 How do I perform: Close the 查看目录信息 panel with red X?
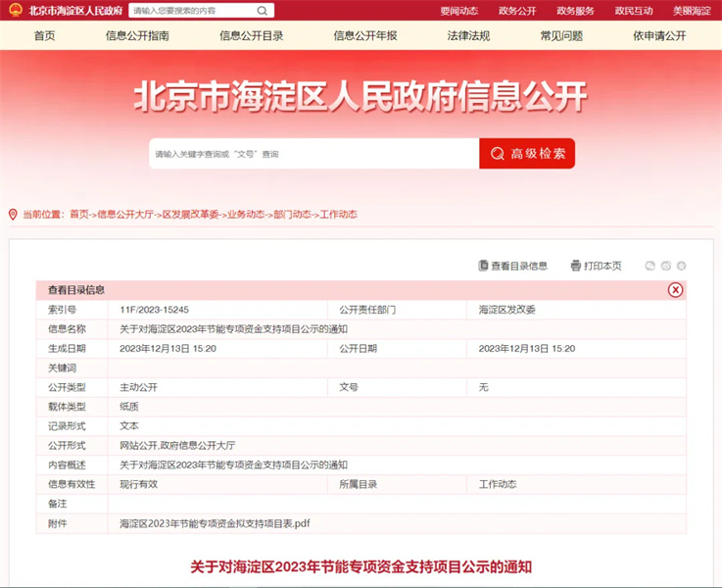[675, 290]
